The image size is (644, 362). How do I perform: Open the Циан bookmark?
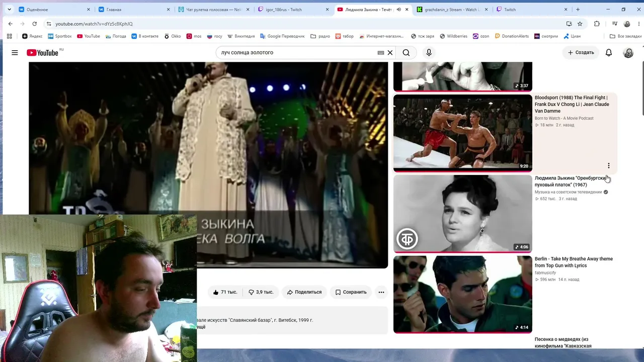coord(572,36)
